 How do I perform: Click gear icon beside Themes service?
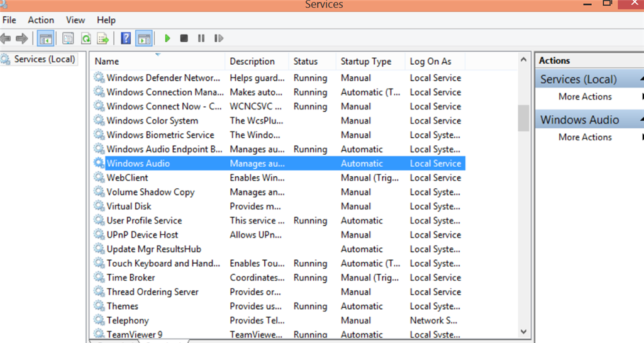pos(99,306)
